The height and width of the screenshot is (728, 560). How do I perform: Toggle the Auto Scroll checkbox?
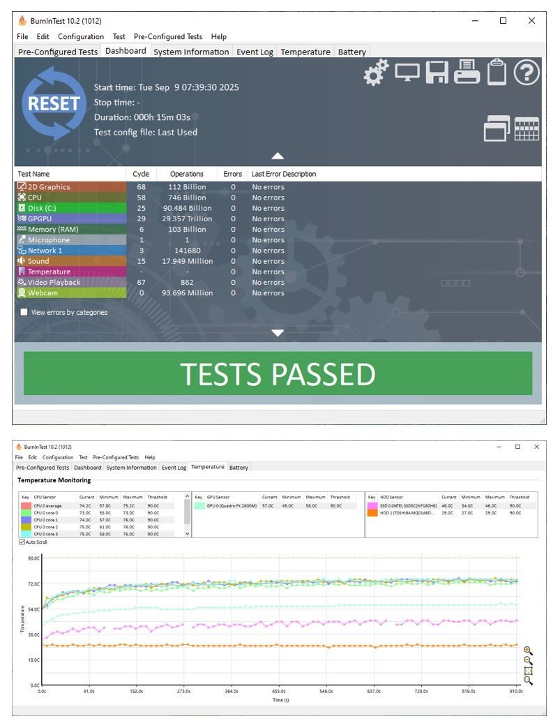pyautogui.click(x=22, y=542)
